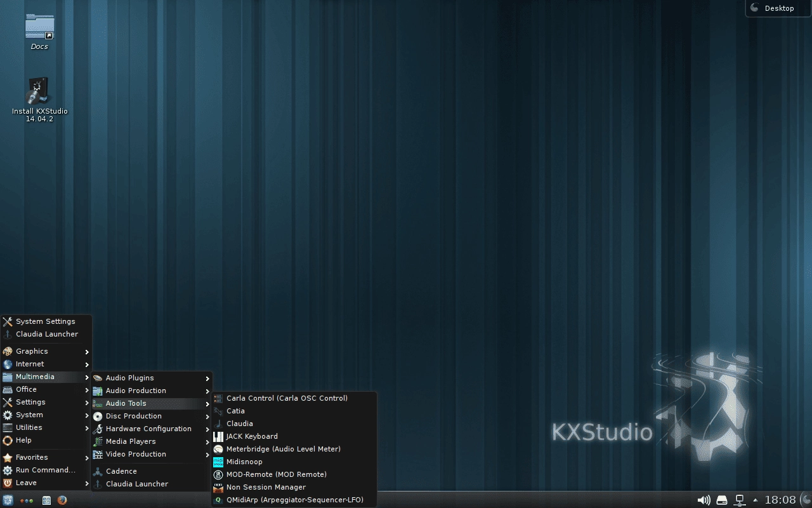The height and width of the screenshot is (508, 812).
Task: Expand the Audio Plugins submenu arrow
Action: click(207, 378)
